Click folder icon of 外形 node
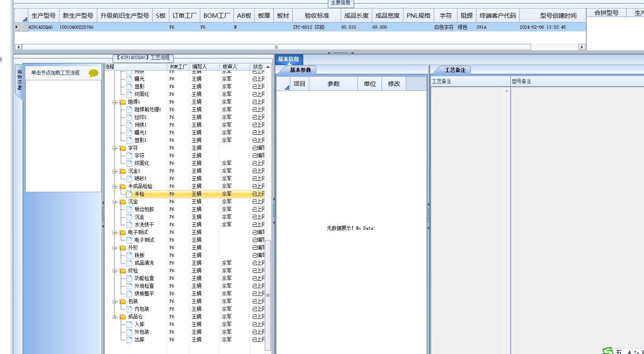Viewport: 644px width, 354px height. tap(123, 248)
